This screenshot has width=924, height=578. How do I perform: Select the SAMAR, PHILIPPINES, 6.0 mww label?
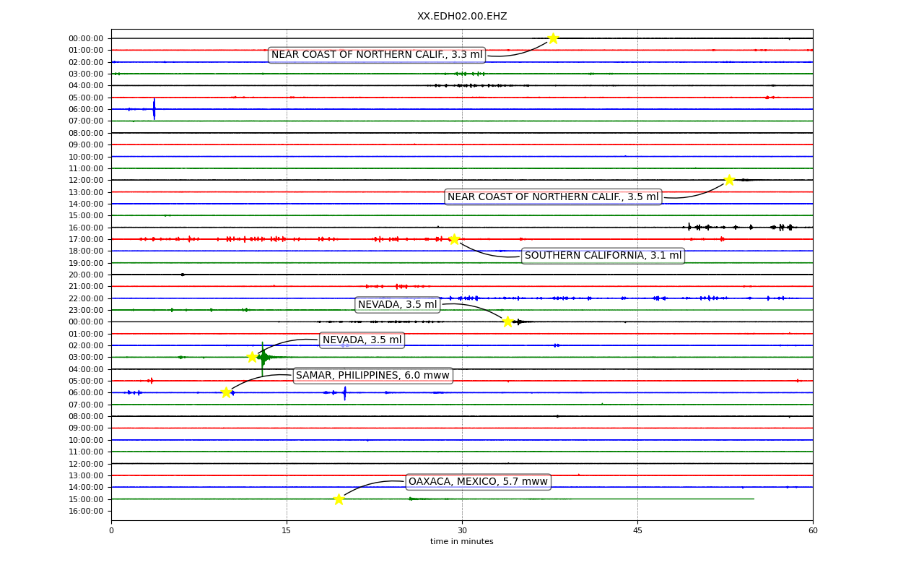click(x=372, y=376)
